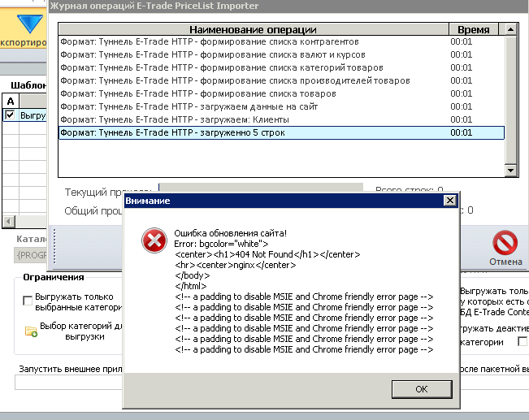Screen dimensions: 529x420
Task: Select row загружаем данные на сайт
Action: click(x=281, y=106)
